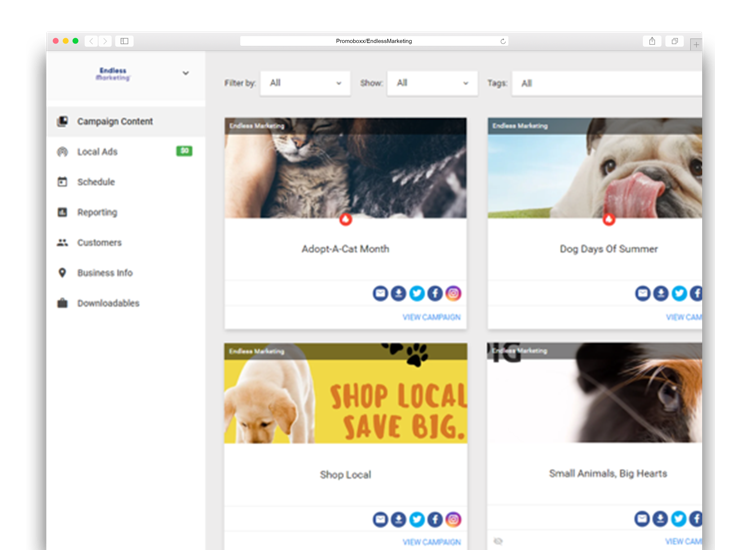Click the browser forward arrow
Image resolution: width=740 pixels, height=550 pixels.
(105, 41)
